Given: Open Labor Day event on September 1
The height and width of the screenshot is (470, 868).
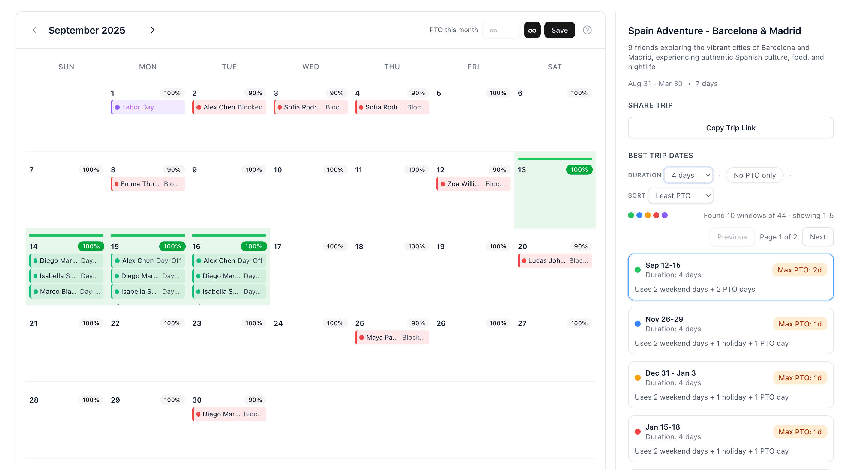Looking at the screenshot, I should pyautogui.click(x=148, y=107).
